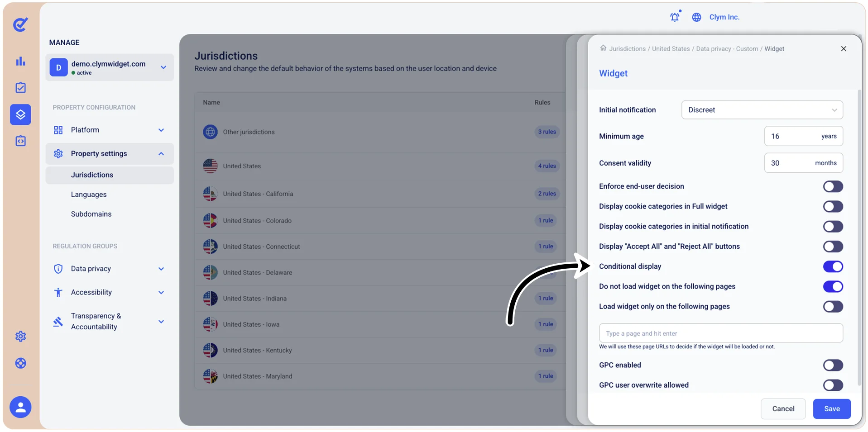Enable Load widget only on following pages
The image size is (868, 432).
(x=833, y=307)
